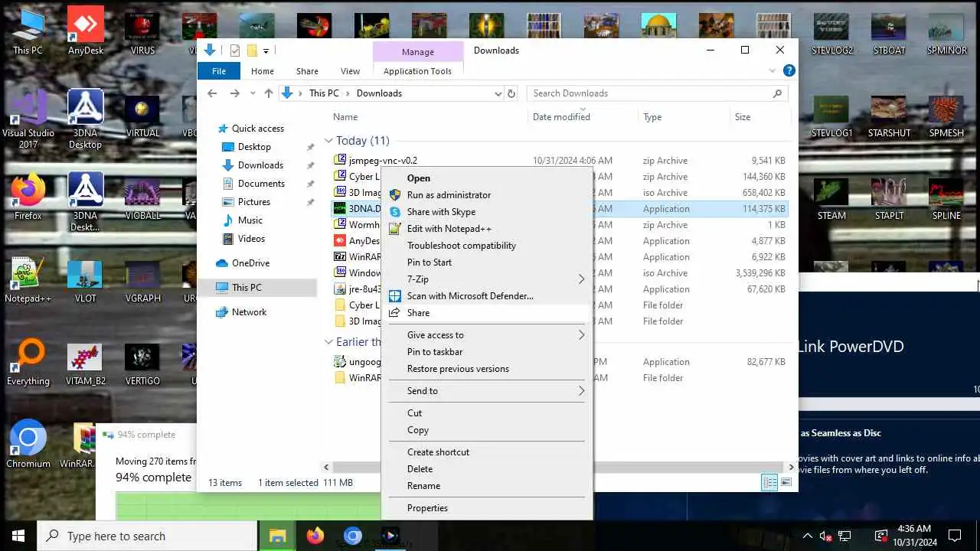Open address bar history dropdown
The image size is (980, 551).
(498, 93)
